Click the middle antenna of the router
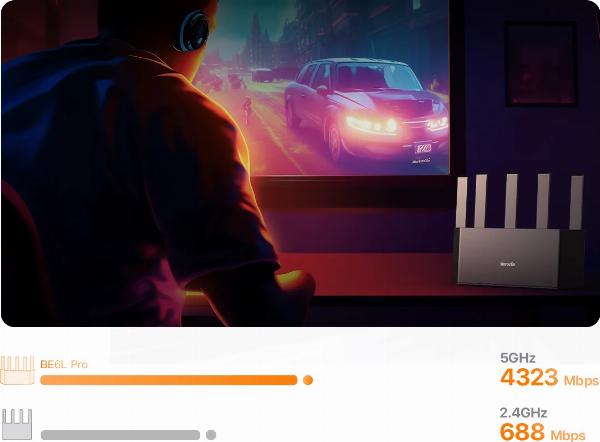The image size is (600, 442). [x=511, y=201]
